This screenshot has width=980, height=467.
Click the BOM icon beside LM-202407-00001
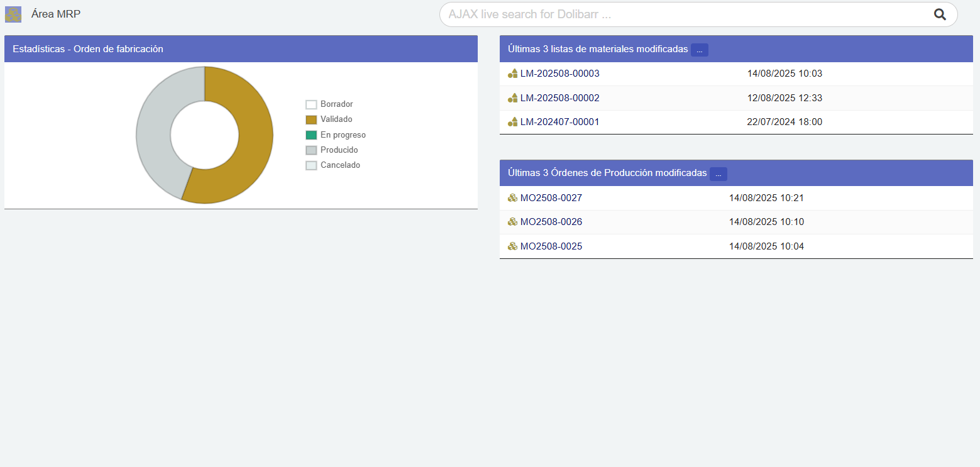click(x=512, y=122)
